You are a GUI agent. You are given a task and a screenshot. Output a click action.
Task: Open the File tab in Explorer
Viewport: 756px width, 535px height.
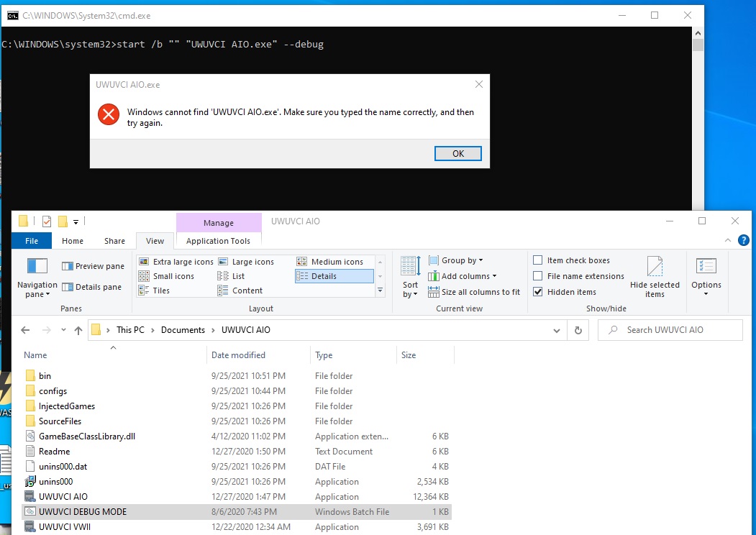pyautogui.click(x=32, y=240)
